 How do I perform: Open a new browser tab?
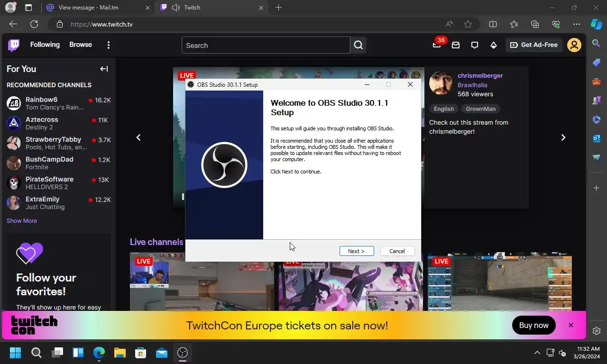click(278, 8)
